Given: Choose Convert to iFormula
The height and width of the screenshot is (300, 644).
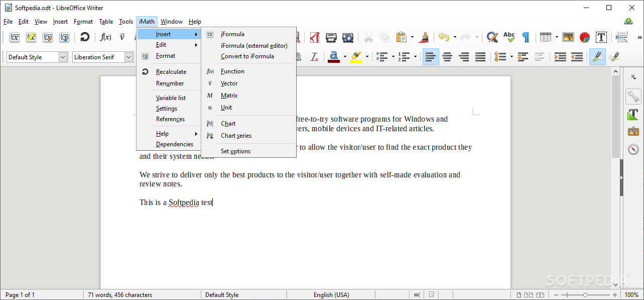Looking at the screenshot, I should click(x=248, y=56).
